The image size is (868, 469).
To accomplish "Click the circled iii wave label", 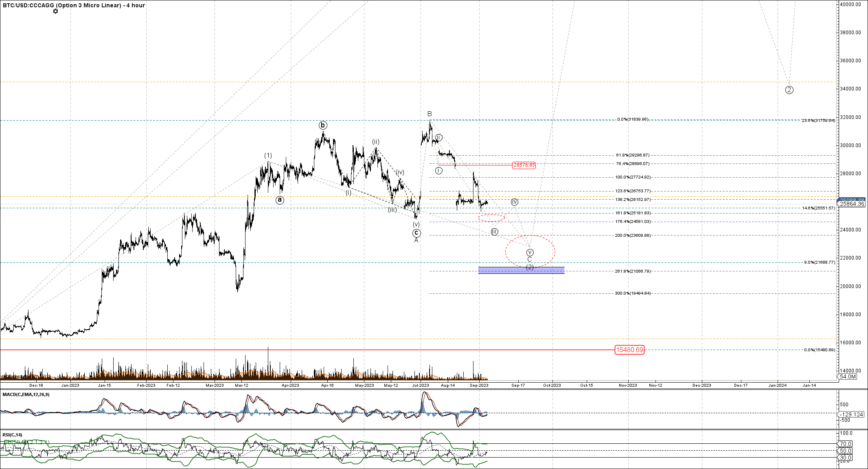I will [494, 232].
